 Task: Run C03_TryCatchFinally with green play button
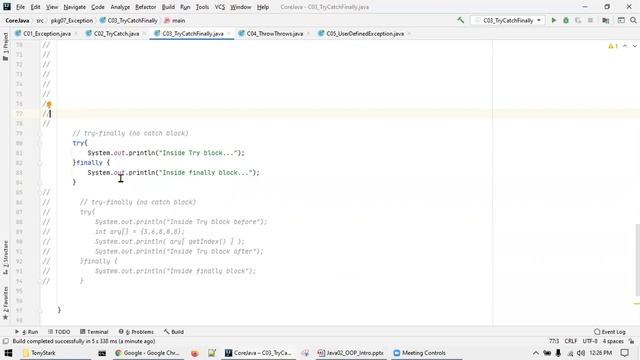[554, 20]
